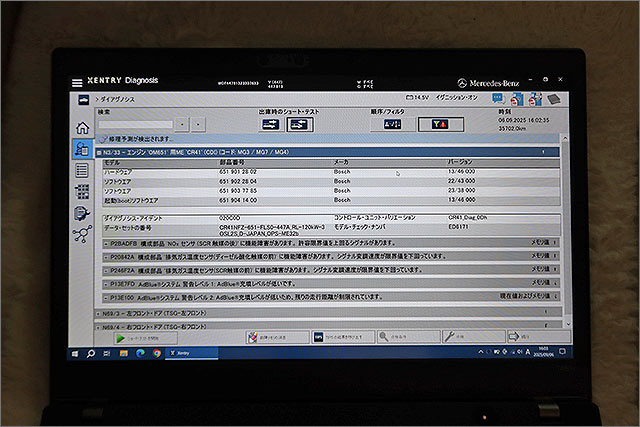Screen dimensions: 640x427
Task: Click the repair prediction notice bar
Action: (328, 139)
